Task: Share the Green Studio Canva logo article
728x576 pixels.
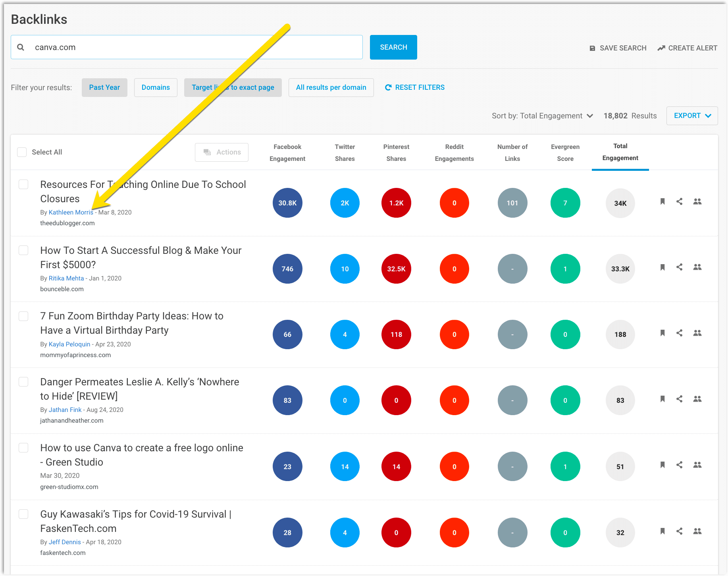Action: (x=680, y=465)
